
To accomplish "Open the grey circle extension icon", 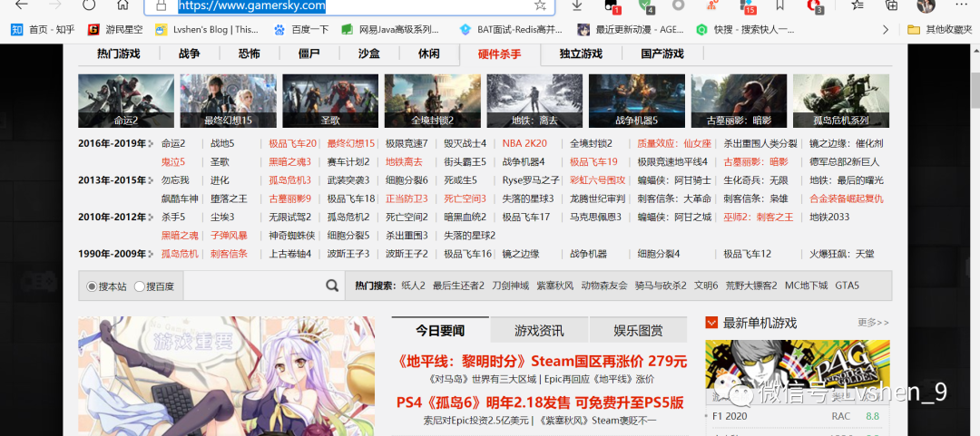I will point(678,5).
